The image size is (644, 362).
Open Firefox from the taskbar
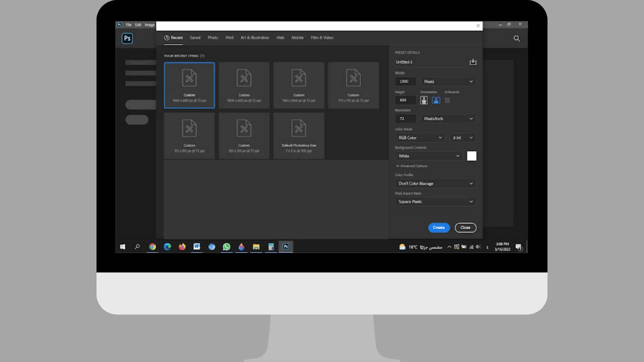pyautogui.click(x=182, y=247)
